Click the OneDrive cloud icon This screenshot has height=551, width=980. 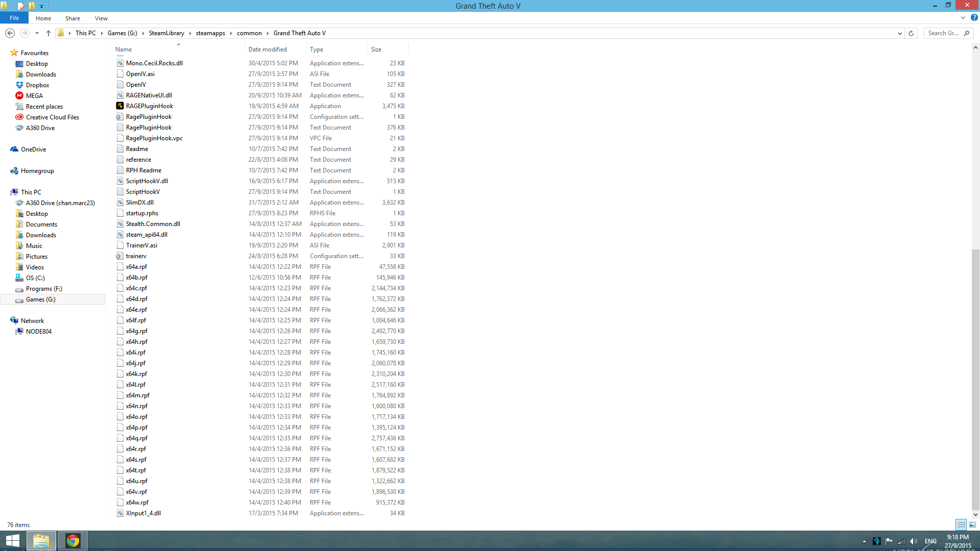(14, 149)
